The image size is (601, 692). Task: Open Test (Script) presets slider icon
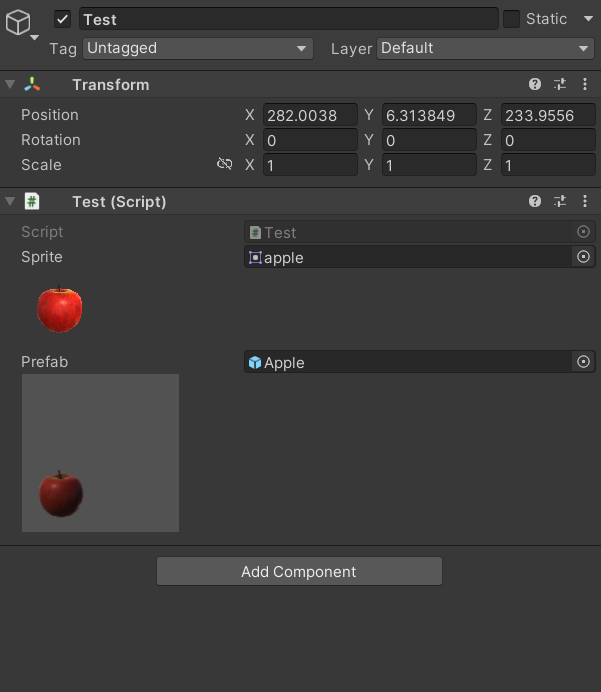(560, 201)
